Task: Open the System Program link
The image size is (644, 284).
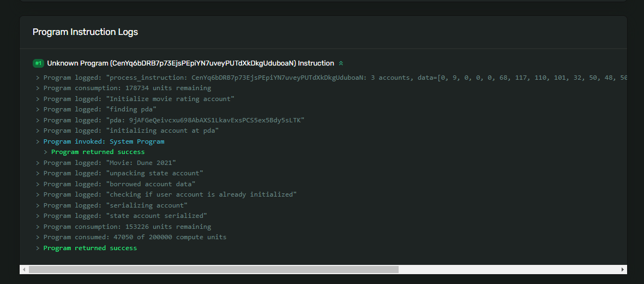Action: pyautogui.click(x=137, y=141)
